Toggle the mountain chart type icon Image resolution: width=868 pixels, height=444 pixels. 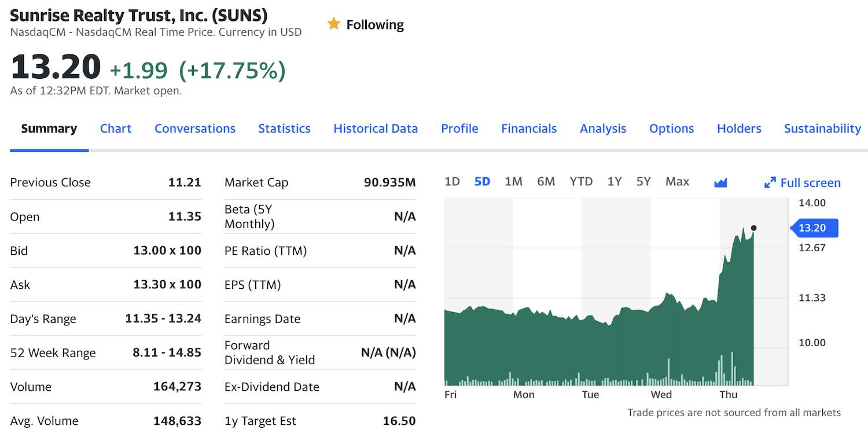720,183
